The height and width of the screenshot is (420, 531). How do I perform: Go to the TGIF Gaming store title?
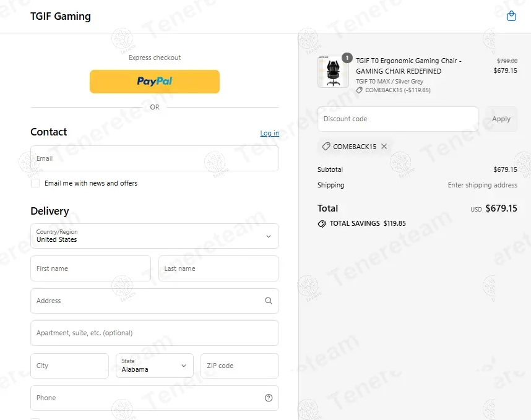(61, 16)
